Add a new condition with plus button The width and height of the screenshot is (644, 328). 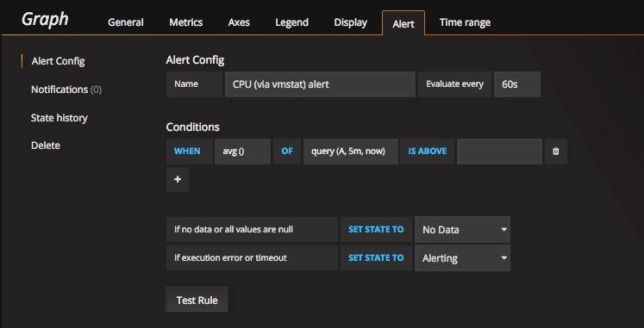pos(178,179)
